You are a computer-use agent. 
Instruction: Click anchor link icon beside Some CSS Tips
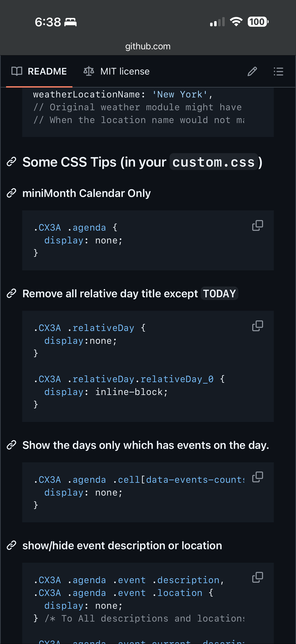11,162
